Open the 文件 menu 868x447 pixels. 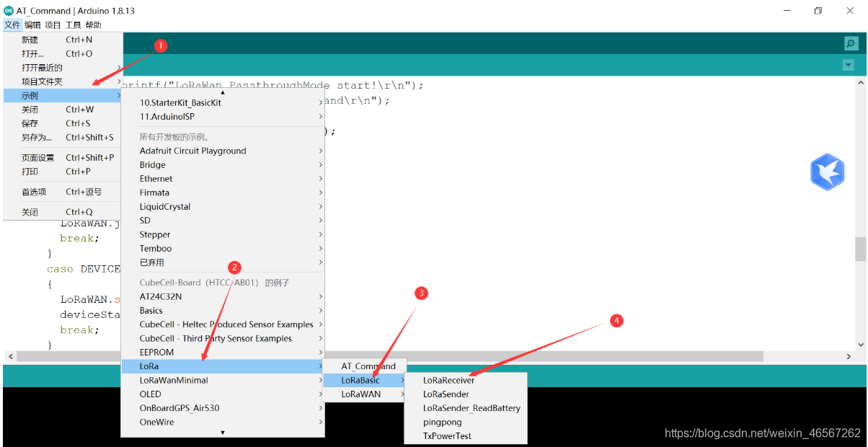coord(12,25)
